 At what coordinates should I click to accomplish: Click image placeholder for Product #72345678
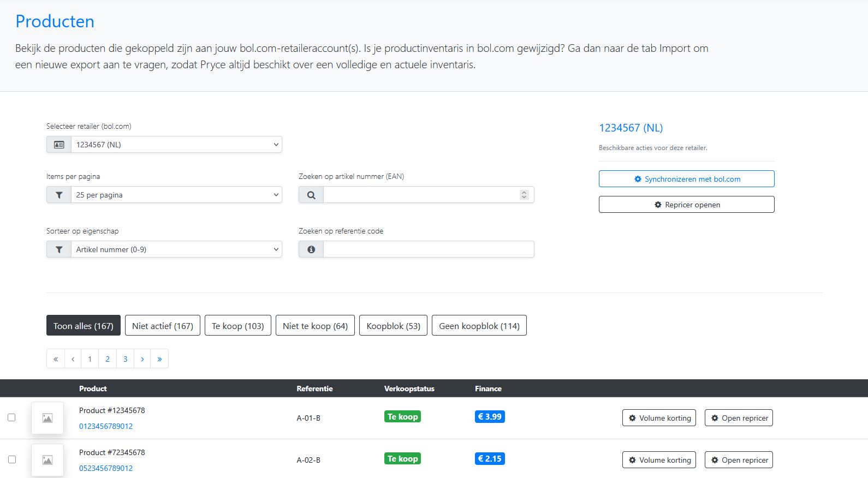click(47, 460)
